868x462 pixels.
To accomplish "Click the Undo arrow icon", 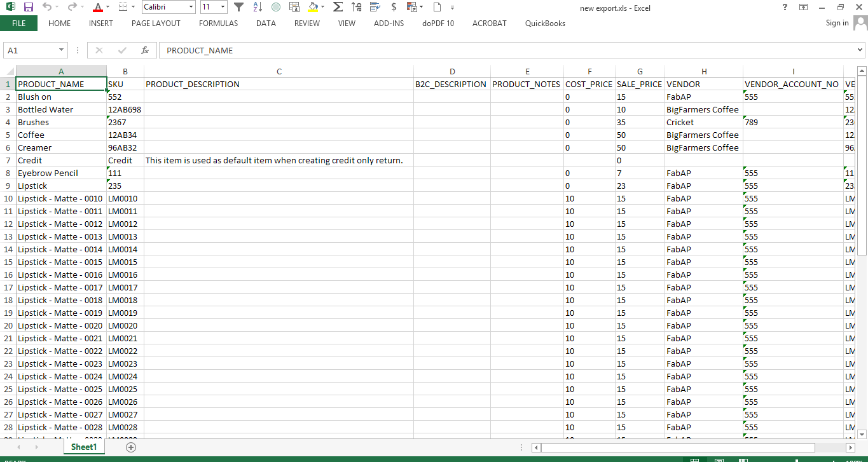I will (47, 7).
